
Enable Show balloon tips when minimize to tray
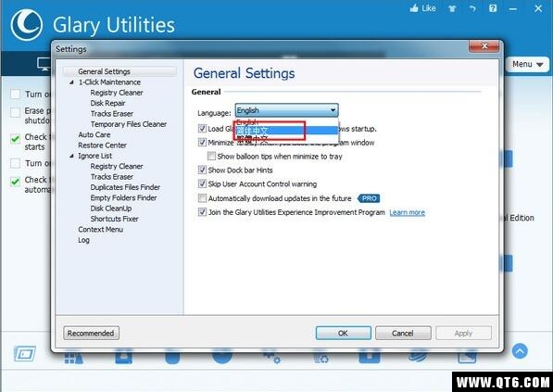pos(211,156)
